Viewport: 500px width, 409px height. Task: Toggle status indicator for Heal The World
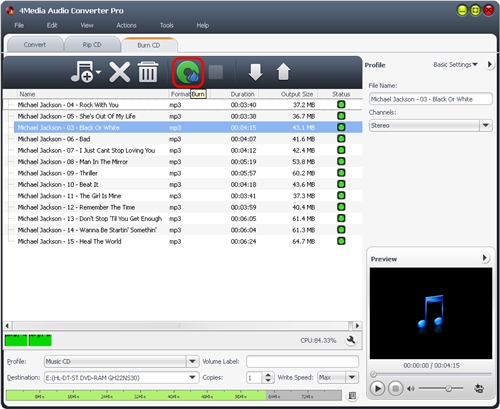pyautogui.click(x=341, y=241)
